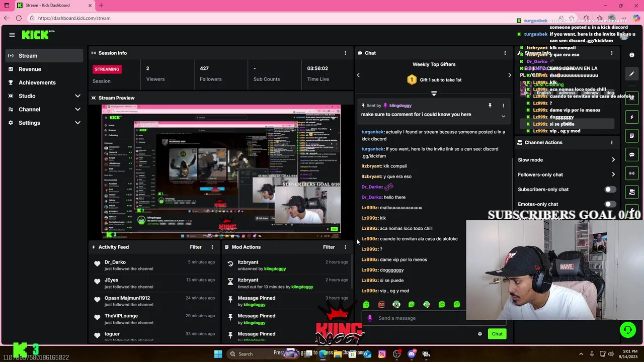Click the Stream Preview video thumbnail

pos(221,171)
